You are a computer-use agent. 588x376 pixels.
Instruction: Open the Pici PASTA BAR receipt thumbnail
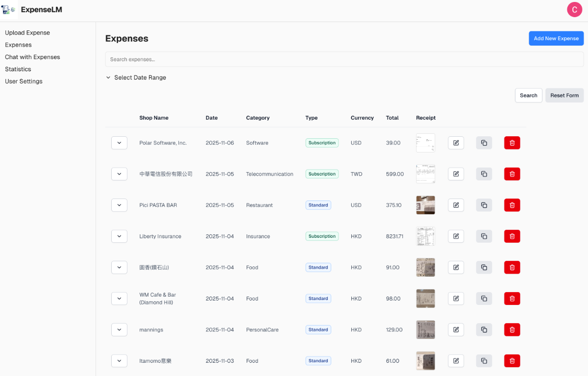pyautogui.click(x=425, y=205)
